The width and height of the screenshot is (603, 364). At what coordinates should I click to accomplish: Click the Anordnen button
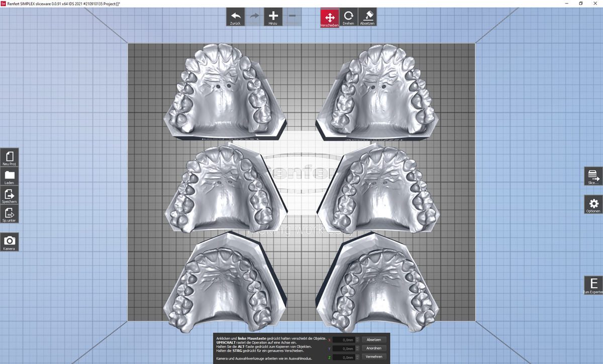point(374,348)
